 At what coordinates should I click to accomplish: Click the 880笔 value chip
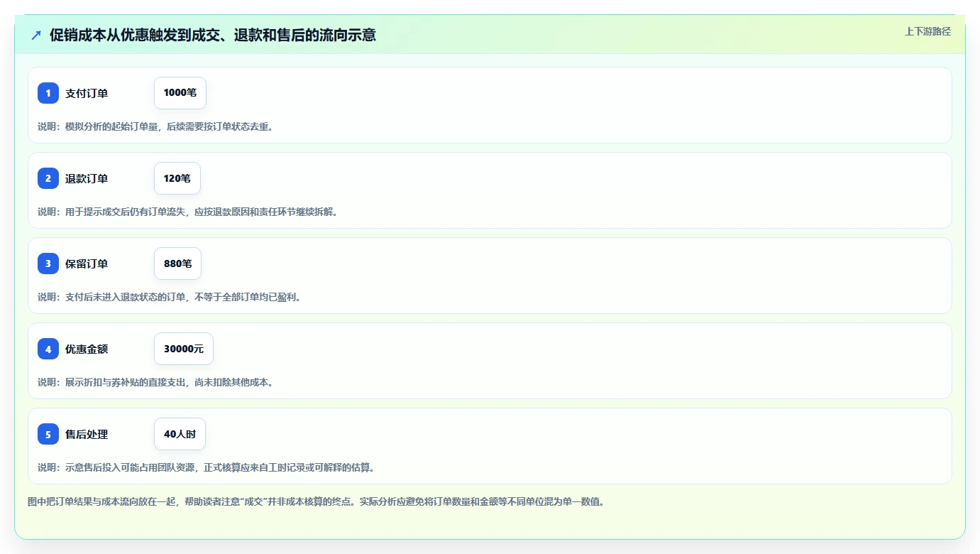coord(177,264)
